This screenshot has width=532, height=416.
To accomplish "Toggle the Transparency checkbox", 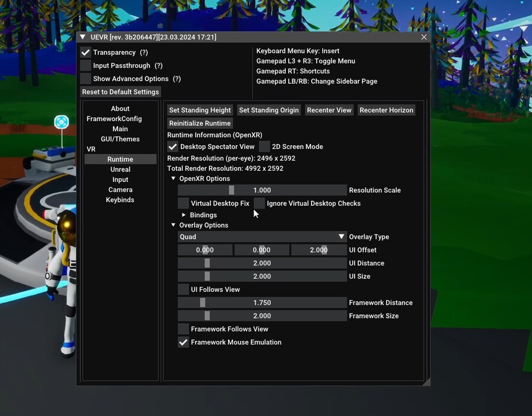I will point(86,53).
